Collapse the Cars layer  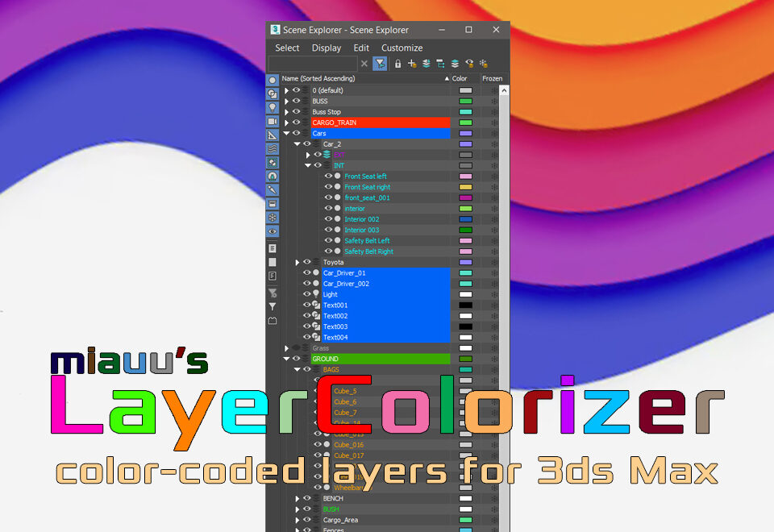tap(286, 134)
